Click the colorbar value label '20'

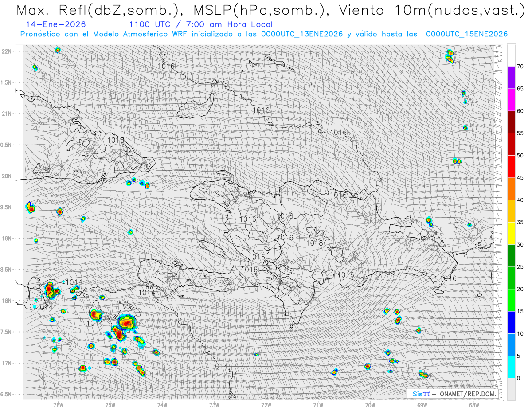(x=520, y=289)
